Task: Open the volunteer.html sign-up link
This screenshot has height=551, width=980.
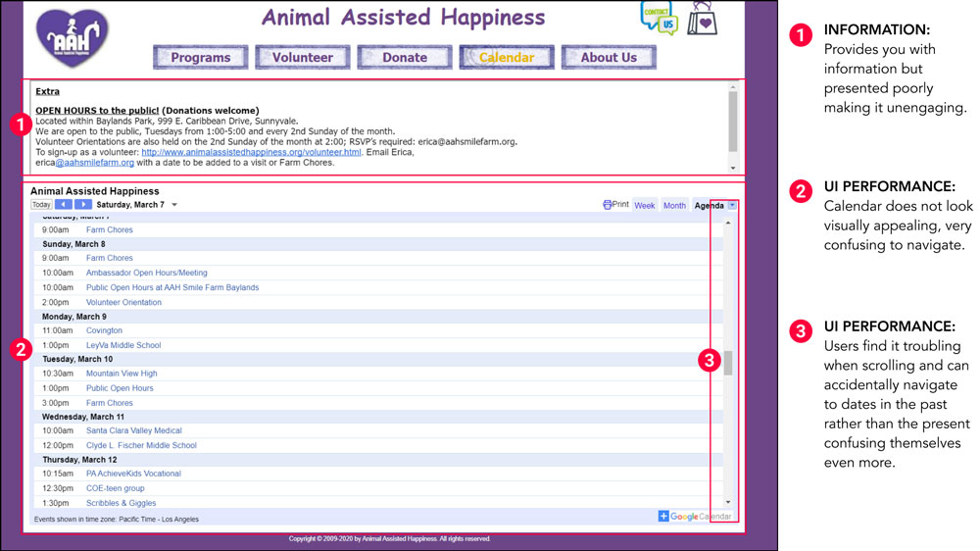Action: 251,152
